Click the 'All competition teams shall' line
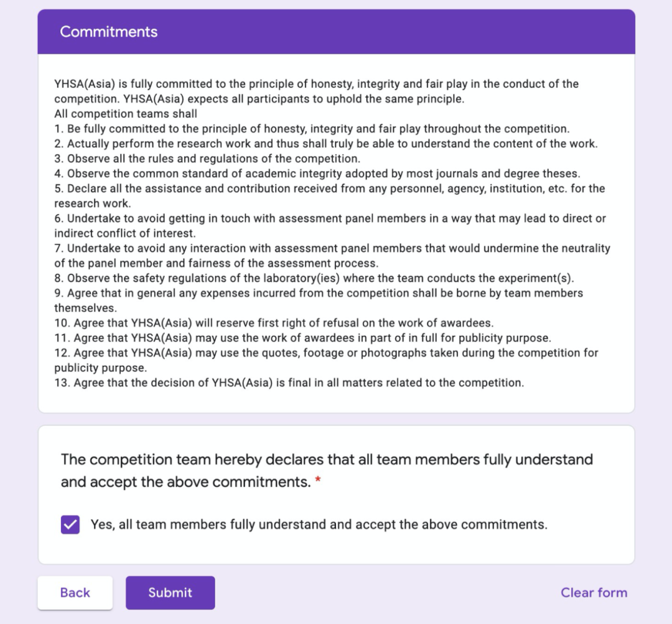This screenshot has height=624, width=672. [126, 114]
